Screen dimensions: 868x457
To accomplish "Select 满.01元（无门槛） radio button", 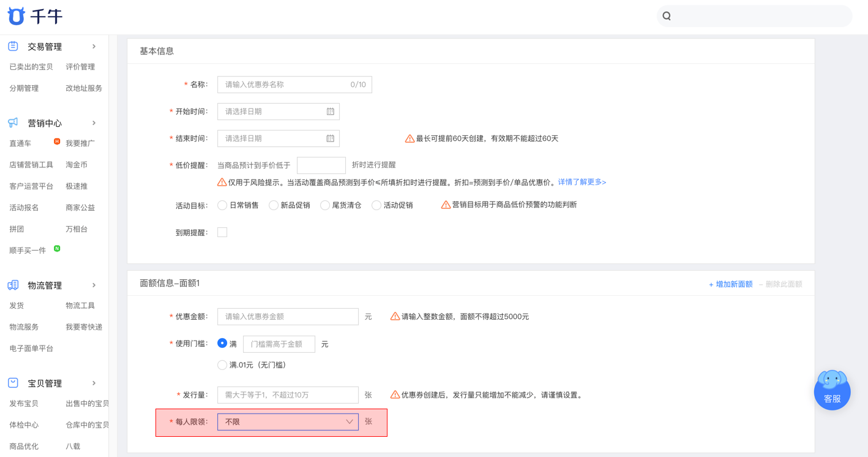I will coord(222,365).
